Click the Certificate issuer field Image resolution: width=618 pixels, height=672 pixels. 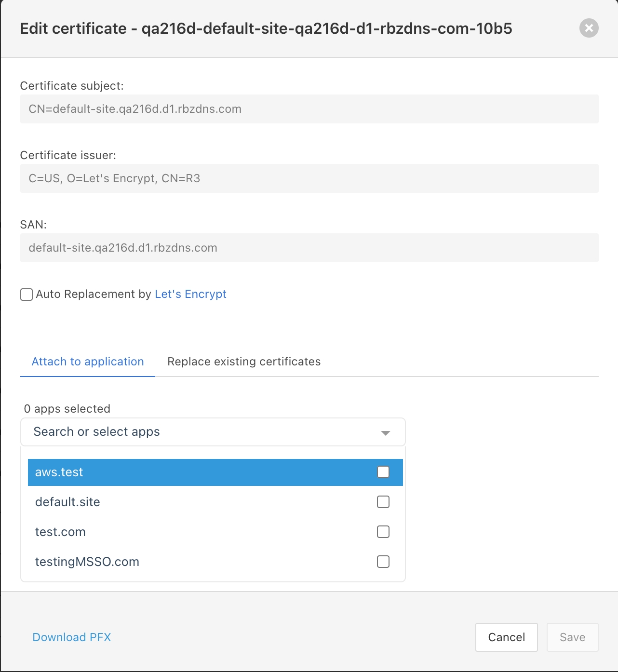tap(309, 178)
